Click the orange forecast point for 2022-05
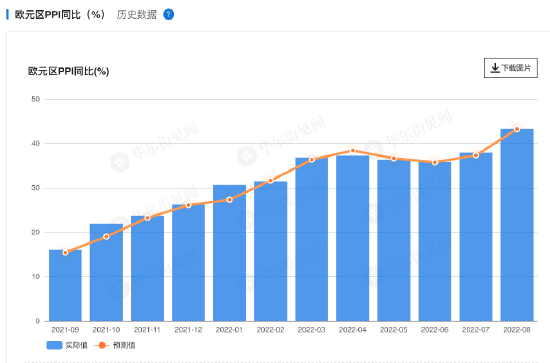Image resolution: width=550 pixels, height=363 pixels. pos(394,159)
